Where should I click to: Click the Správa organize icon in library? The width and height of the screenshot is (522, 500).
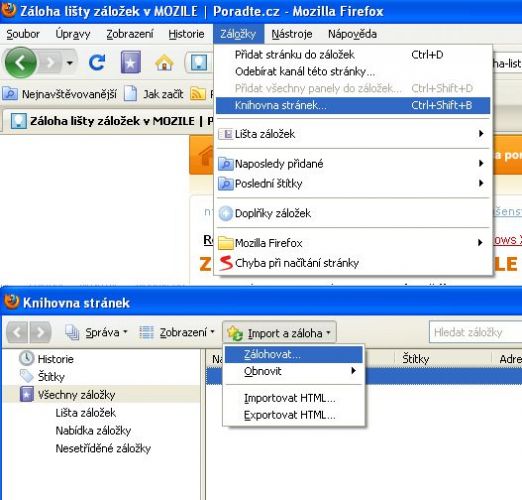click(x=72, y=332)
